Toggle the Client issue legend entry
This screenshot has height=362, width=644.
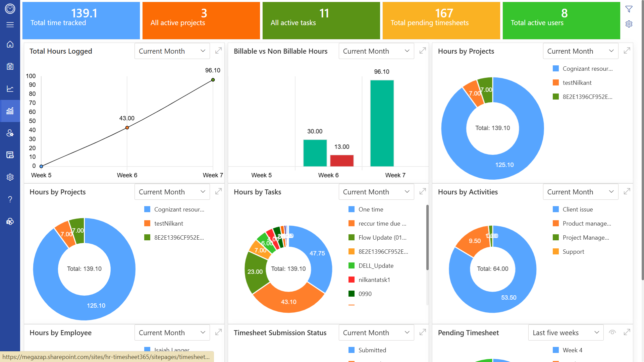coord(577,209)
